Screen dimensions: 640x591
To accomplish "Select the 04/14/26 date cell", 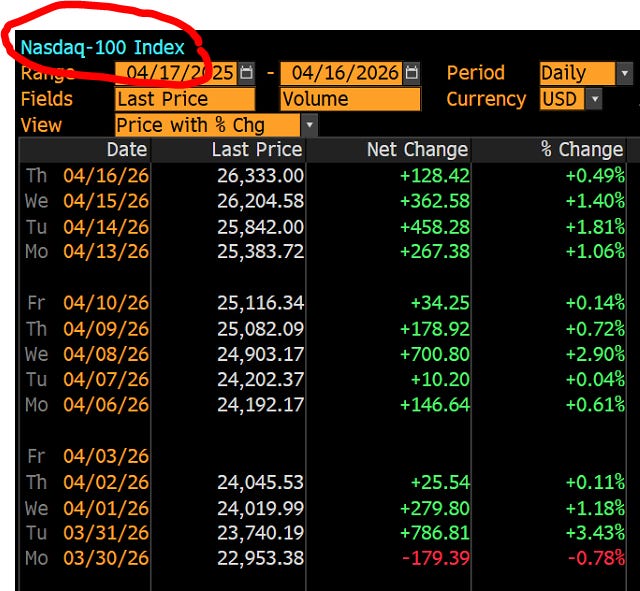I will (x=106, y=227).
